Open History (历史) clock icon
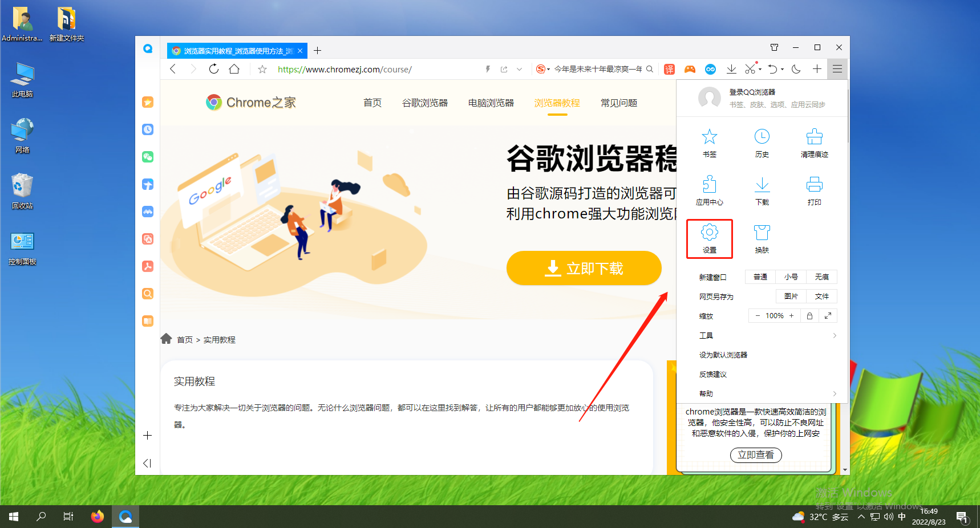Screen dimensions: 980x528 coord(762,137)
